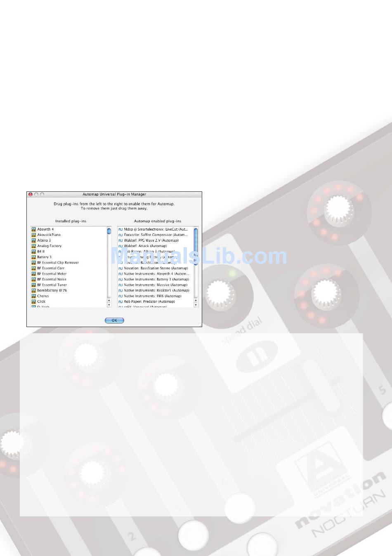This screenshot has width=392, height=556.
Task: Click the icon beside Chorus in installed list
Action: click(34, 296)
